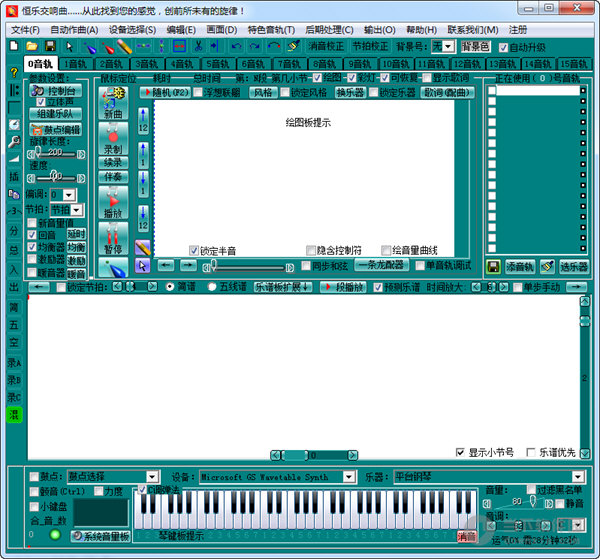600x559 pixels.
Task: Click the 系统音量板 system volume button
Action: tap(101, 536)
